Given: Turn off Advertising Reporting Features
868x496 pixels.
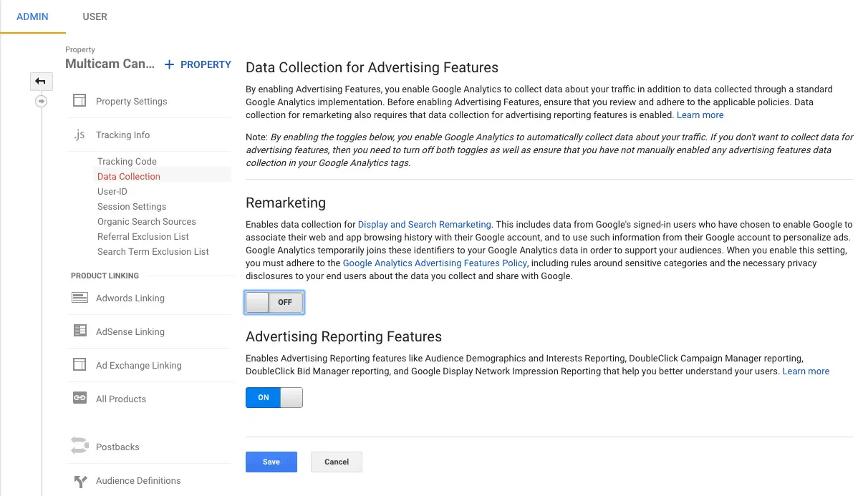Looking at the screenshot, I should pos(274,397).
